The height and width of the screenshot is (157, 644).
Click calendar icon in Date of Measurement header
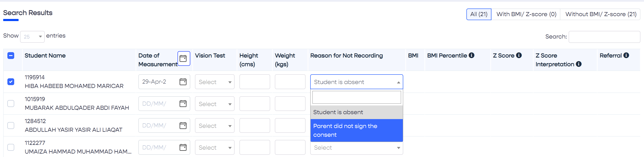[183, 58]
